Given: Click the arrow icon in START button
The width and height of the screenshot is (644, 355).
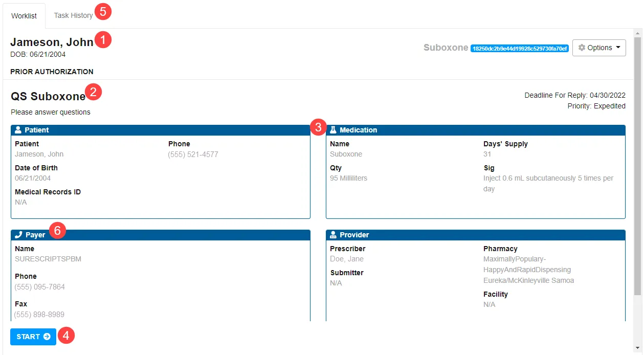Looking at the screenshot, I should (x=47, y=337).
